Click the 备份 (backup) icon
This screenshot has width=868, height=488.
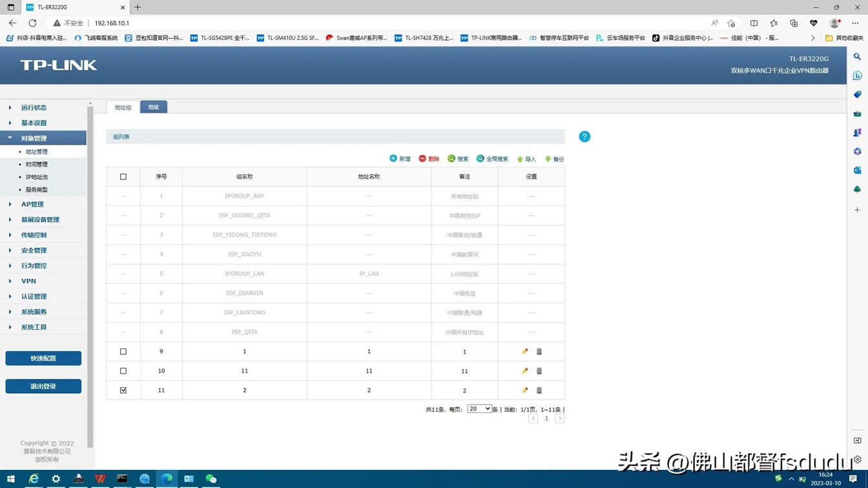tap(548, 159)
